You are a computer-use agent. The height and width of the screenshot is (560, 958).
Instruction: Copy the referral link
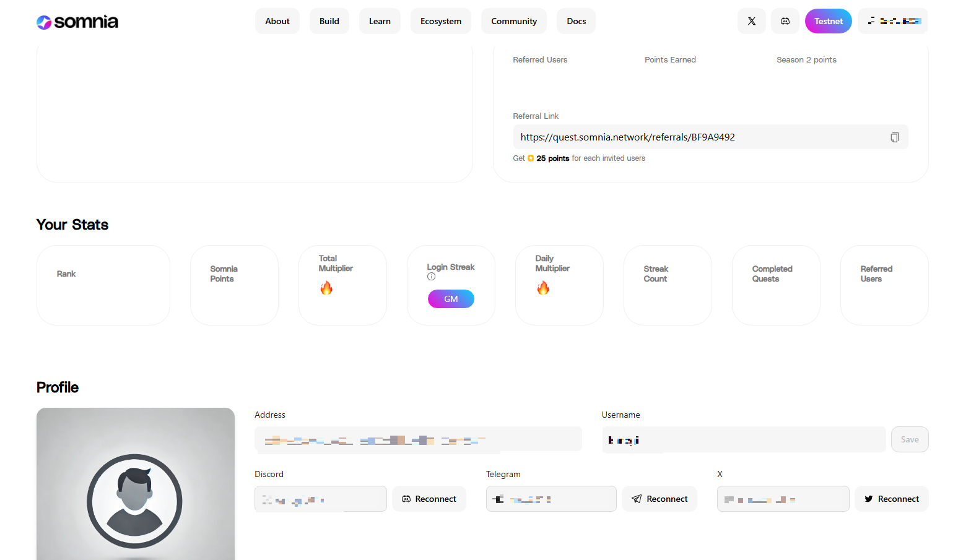pos(894,137)
